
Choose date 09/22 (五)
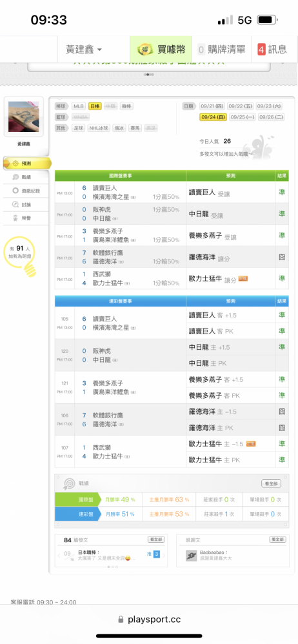pos(241,106)
